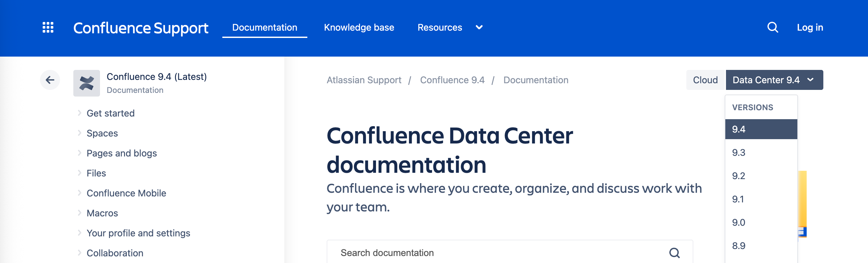Expand the Confluence Mobile chevron
Screen dimensions: 868x263
[x=80, y=193]
